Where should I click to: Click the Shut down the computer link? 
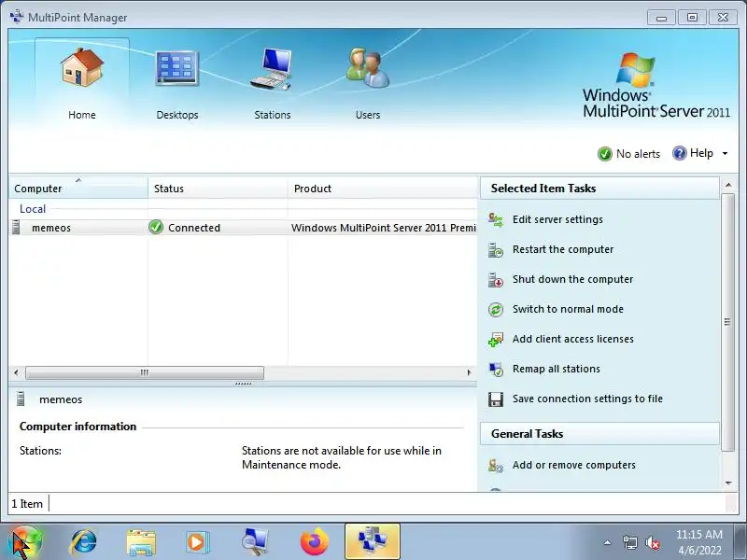point(572,279)
